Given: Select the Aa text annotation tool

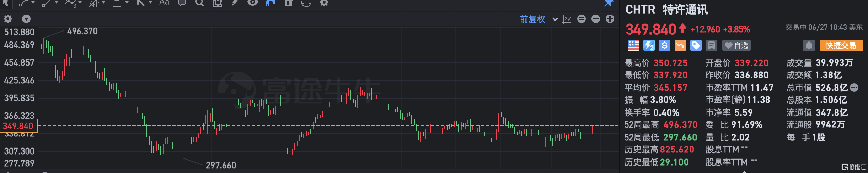Looking at the screenshot, I should (164, 3).
